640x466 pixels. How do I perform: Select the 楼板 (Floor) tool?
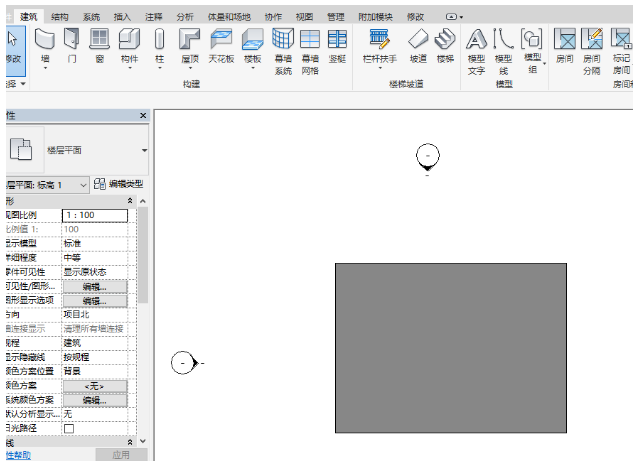[x=253, y=46]
